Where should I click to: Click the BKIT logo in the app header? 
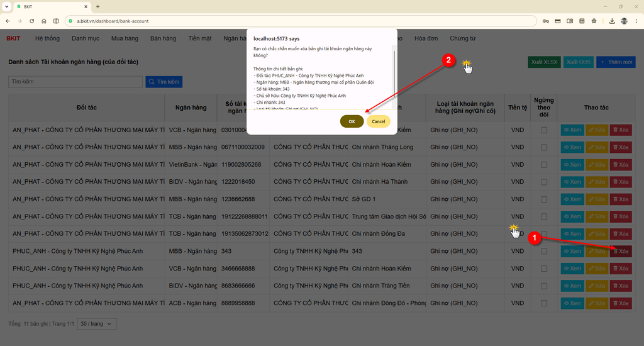pos(13,38)
